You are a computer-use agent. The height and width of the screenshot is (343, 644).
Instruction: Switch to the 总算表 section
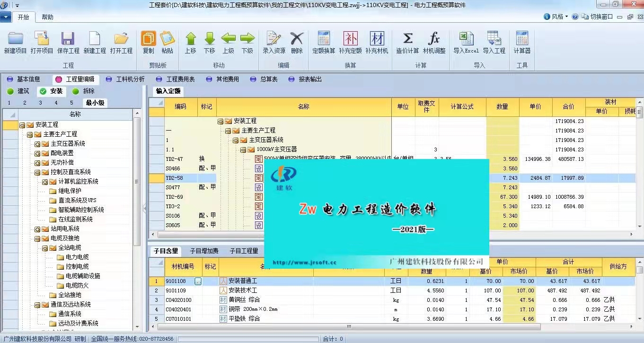pyautogui.click(x=264, y=79)
